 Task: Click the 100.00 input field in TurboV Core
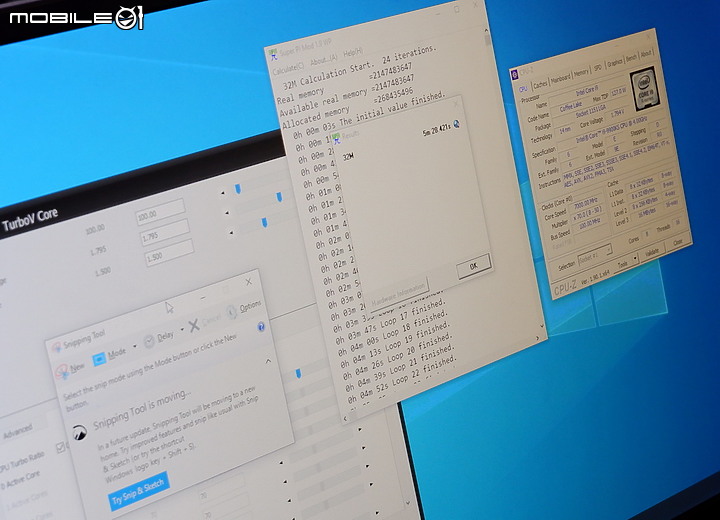point(160,211)
